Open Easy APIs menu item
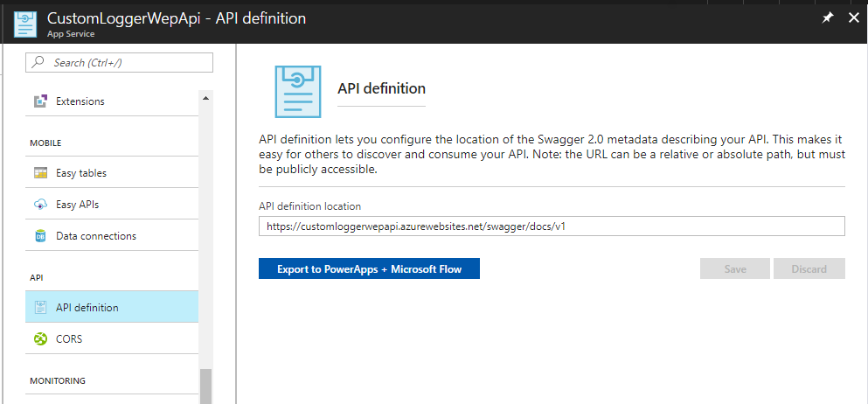This screenshot has height=404, width=868. [112, 205]
